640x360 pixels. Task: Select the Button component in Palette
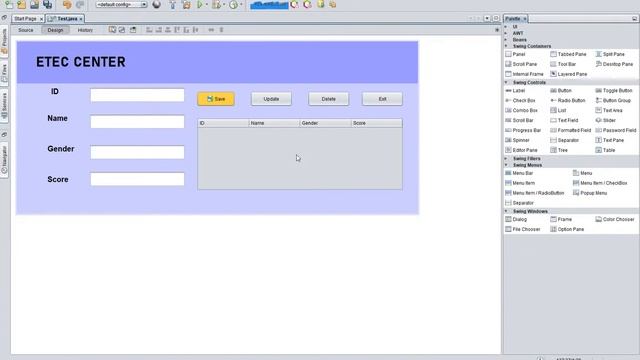[x=561, y=91]
